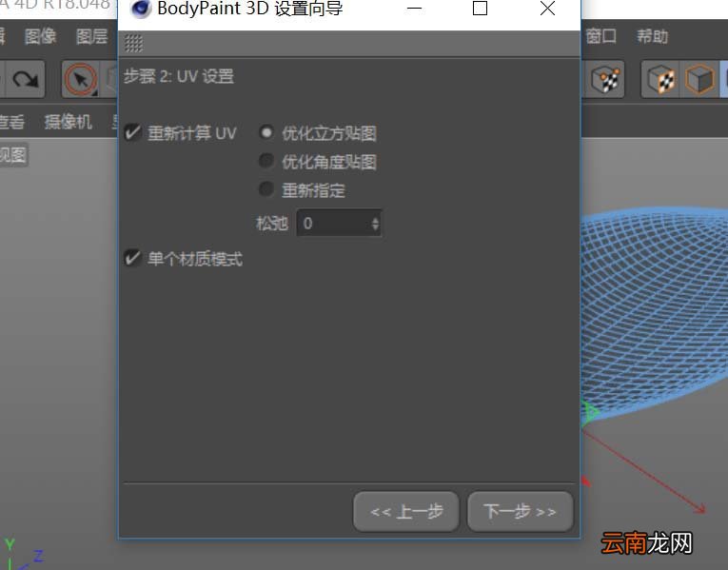The image size is (728, 570).
Task: Click the checkered cube with orange dots icon
Action: pyautogui.click(x=607, y=79)
